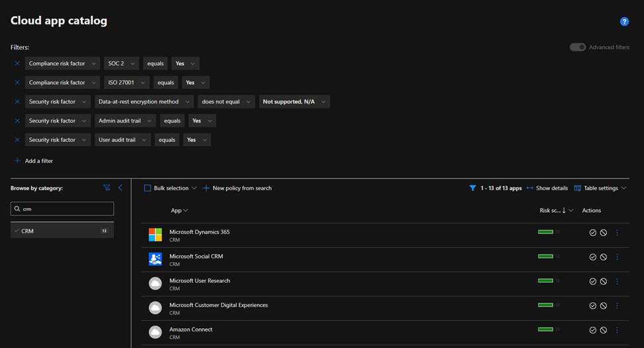Screen dimensions: 644x348
Task: Open more options for Amazon Connect
Action: click(617, 330)
